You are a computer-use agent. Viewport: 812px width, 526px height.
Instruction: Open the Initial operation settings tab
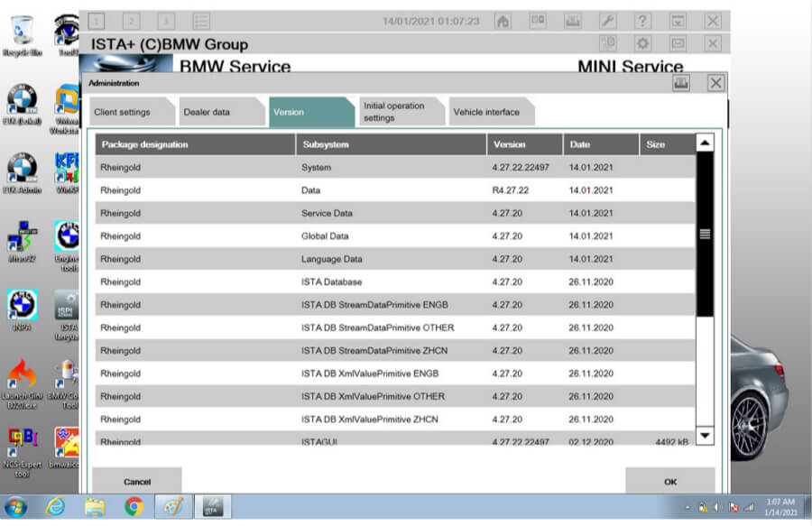tap(397, 109)
